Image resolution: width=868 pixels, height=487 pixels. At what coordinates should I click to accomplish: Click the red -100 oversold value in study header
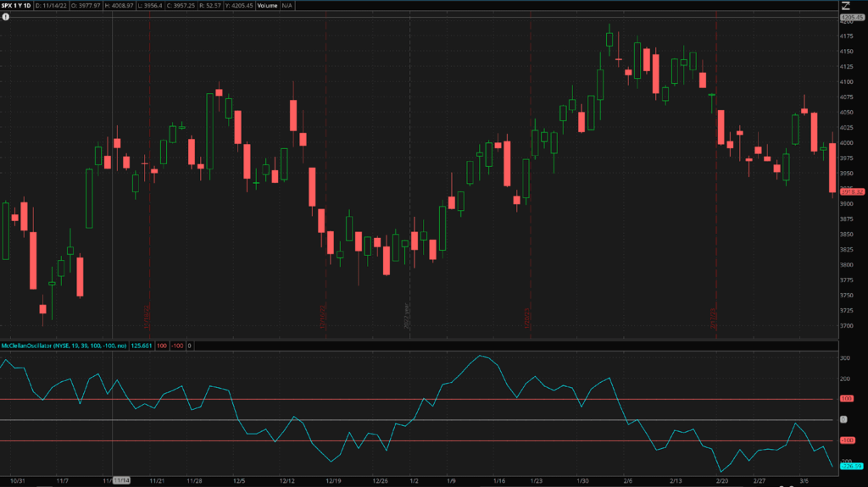pyautogui.click(x=177, y=346)
